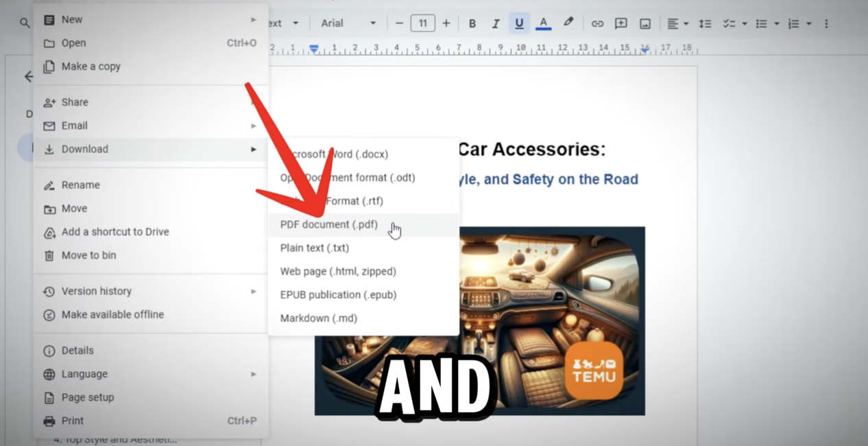Turn off underline formatting
This screenshot has height=446, width=868.
click(519, 23)
